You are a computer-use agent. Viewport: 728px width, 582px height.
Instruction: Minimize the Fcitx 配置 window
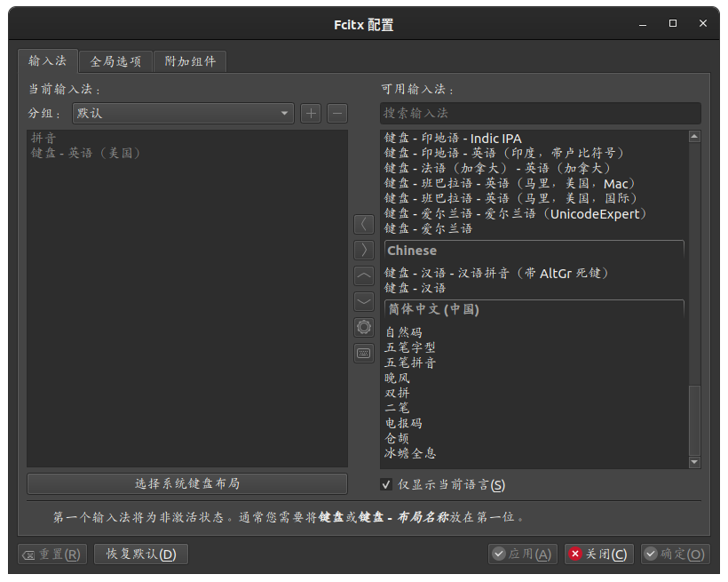click(x=643, y=24)
